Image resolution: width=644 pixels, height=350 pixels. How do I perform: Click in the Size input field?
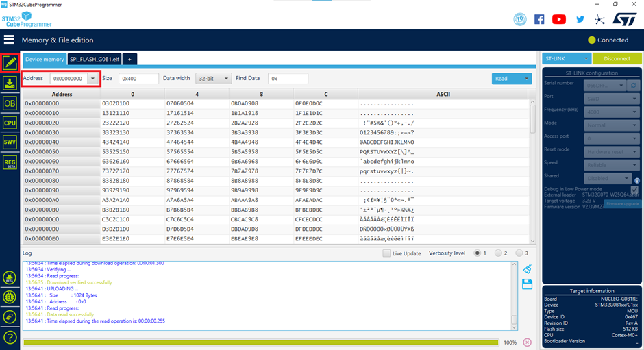tap(138, 79)
